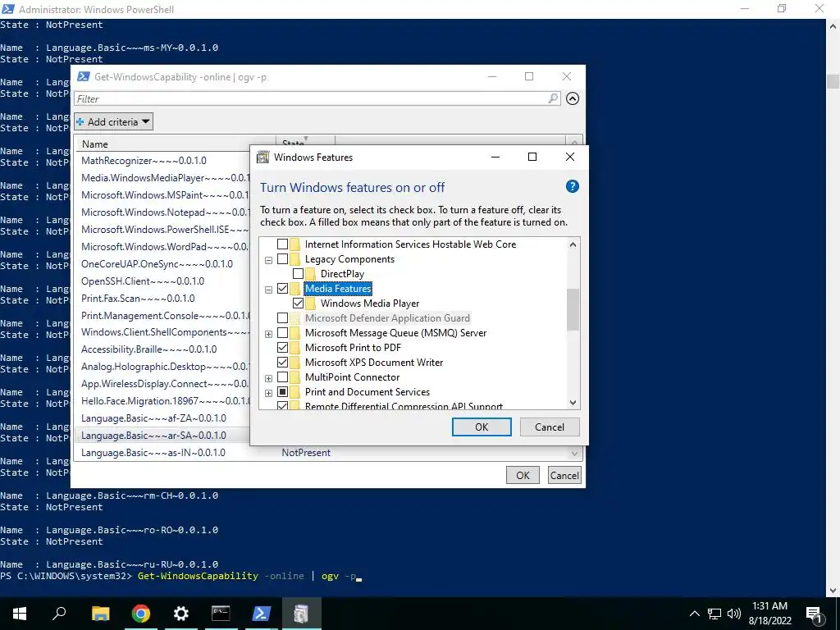Click OK in the grid view window

coord(523,475)
